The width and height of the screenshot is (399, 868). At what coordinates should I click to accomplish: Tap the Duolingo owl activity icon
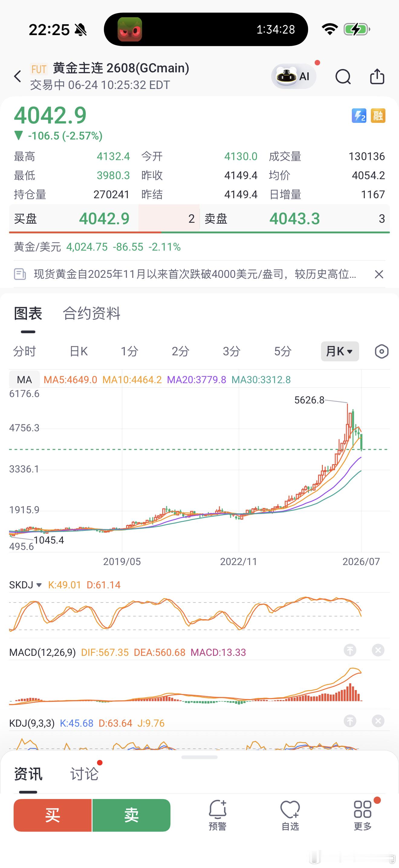coord(129,29)
